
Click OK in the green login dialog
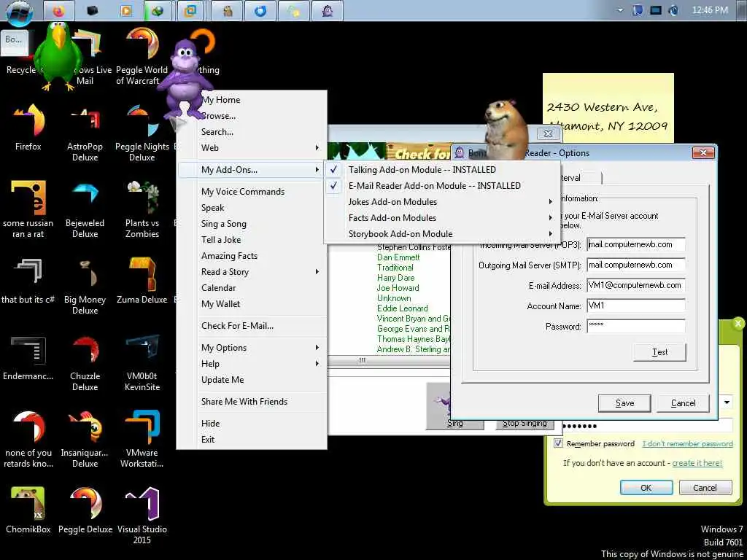(646, 488)
